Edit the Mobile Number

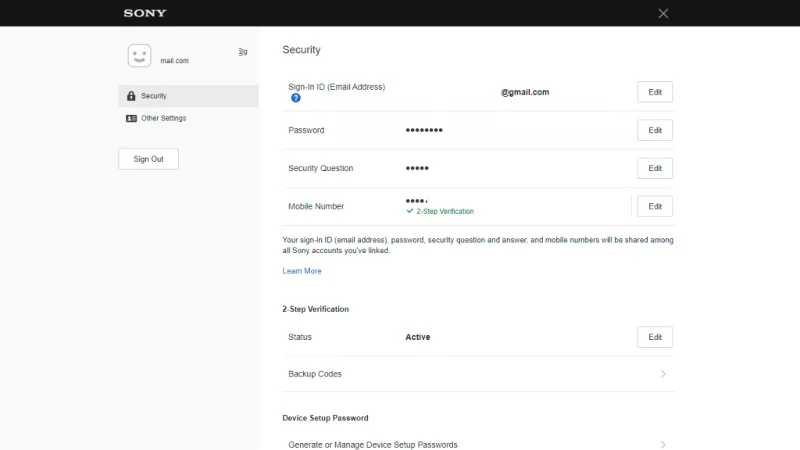655,206
